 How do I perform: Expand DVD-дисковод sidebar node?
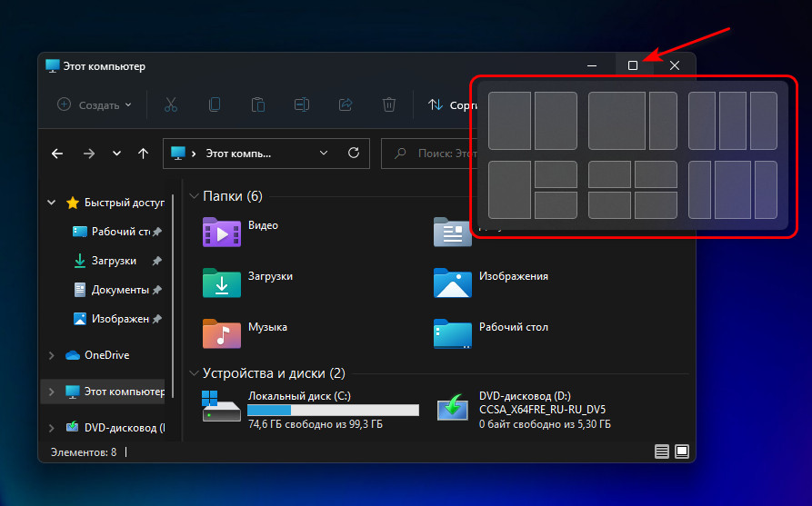(x=51, y=428)
